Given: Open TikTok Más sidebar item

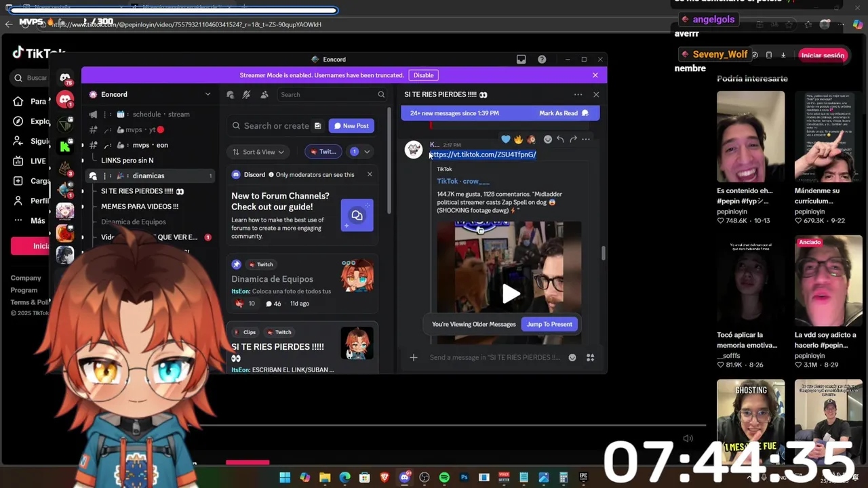Looking at the screenshot, I should pos(28,221).
